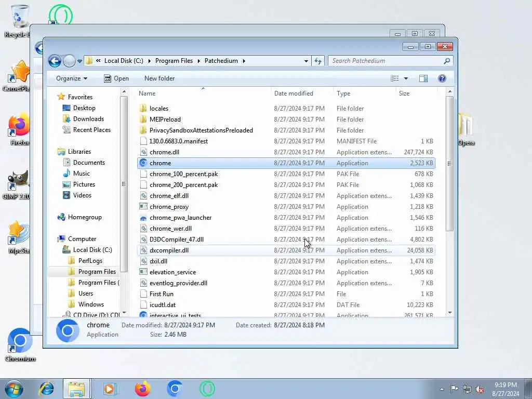Image resolution: width=532 pixels, height=399 pixels.
Task: Click the Change your view icon
Action: 395,78
